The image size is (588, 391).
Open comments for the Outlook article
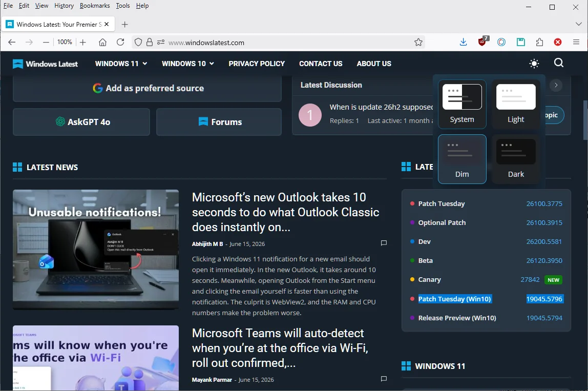click(x=384, y=243)
